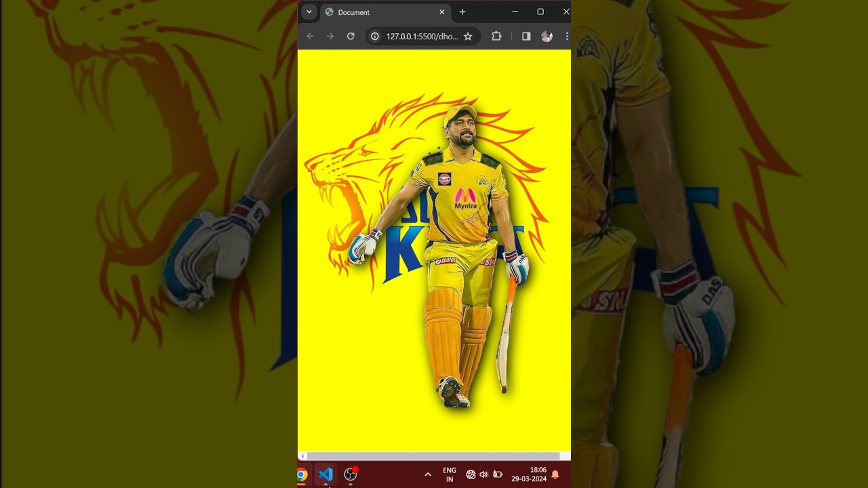
Task: Open the ENG IN language switcher
Action: [x=450, y=474]
